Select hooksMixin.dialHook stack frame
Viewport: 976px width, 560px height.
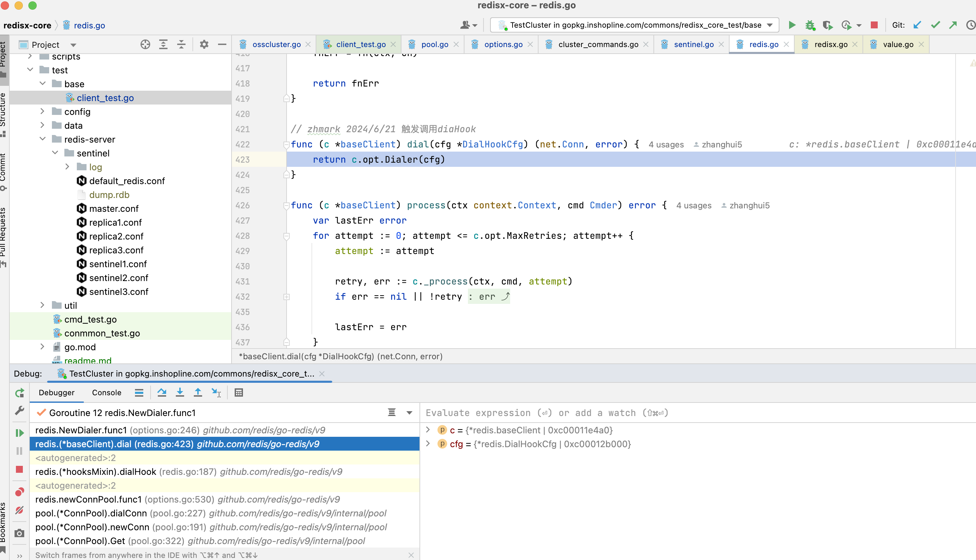tap(225, 471)
